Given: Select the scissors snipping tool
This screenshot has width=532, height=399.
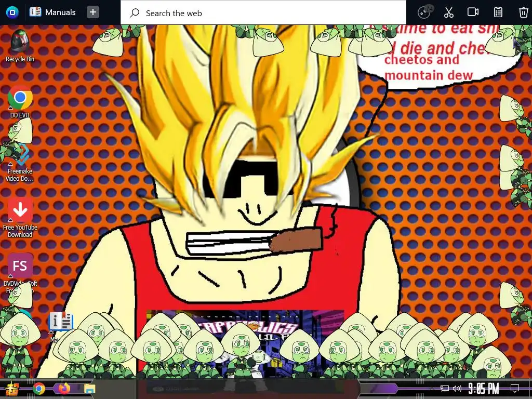Looking at the screenshot, I should 448,12.
